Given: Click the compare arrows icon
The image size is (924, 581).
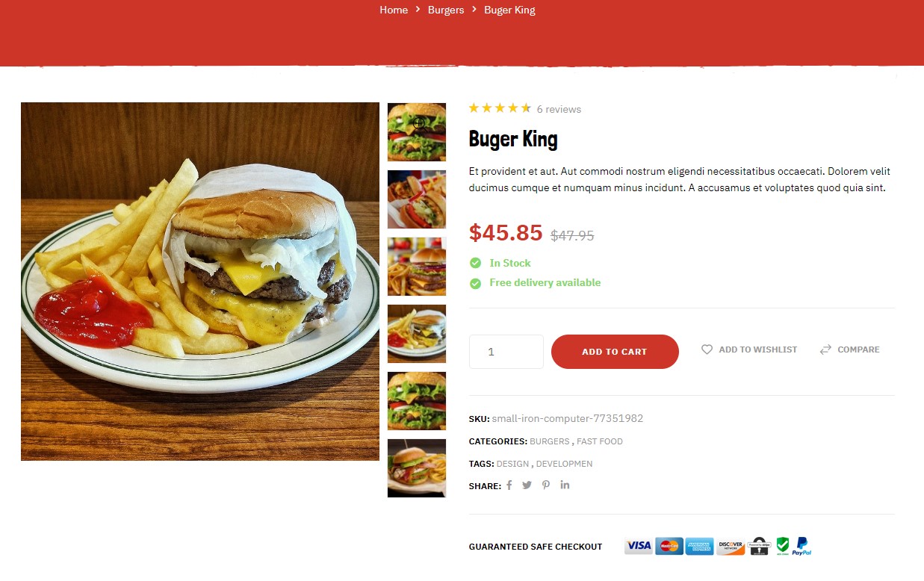Looking at the screenshot, I should pos(825,349).
